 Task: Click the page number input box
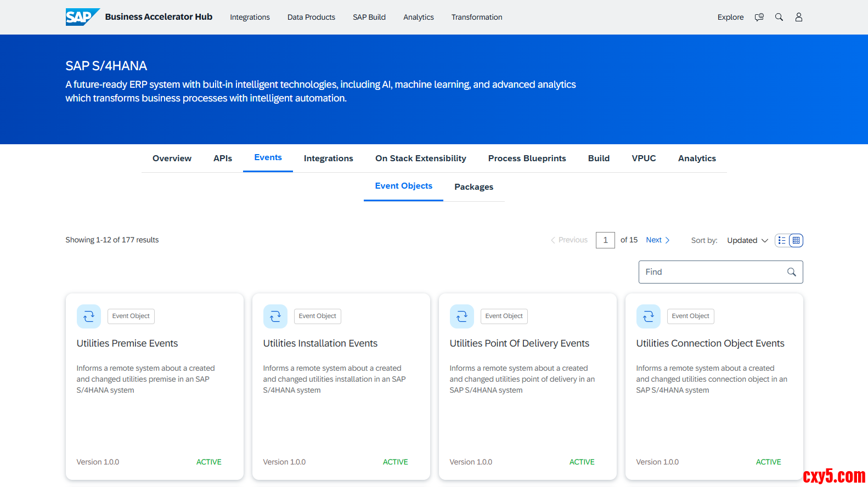(x=605, y=240)
